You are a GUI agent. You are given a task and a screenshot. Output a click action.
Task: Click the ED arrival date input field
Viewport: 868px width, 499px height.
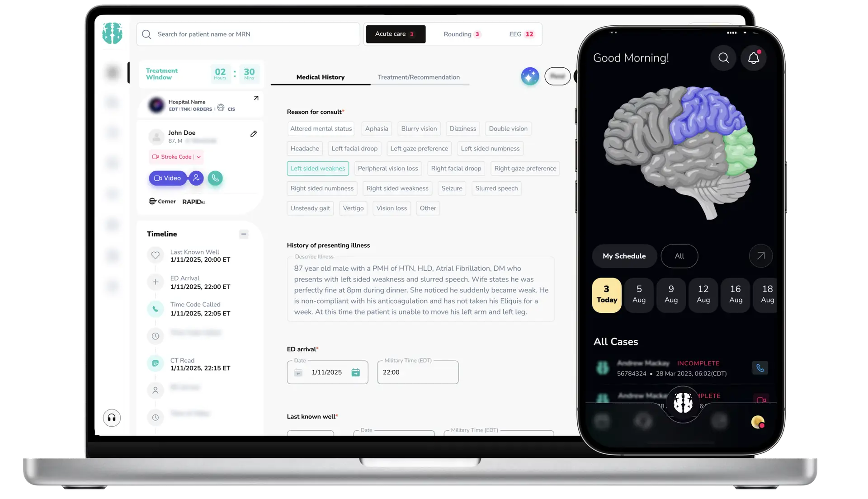[x=327, y=372]
